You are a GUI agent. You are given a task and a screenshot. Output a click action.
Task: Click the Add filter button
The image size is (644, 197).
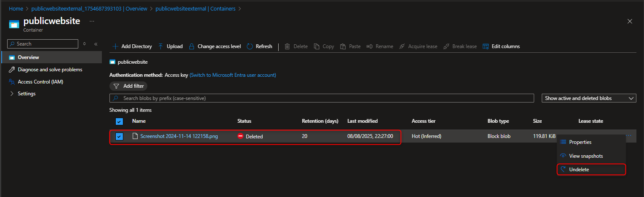[x=128, y=86]
